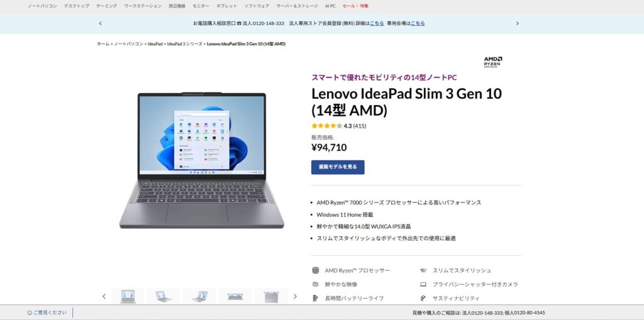Open the モニター menu item
Viewport: 644px width, 320px height.
click(201, 6)
